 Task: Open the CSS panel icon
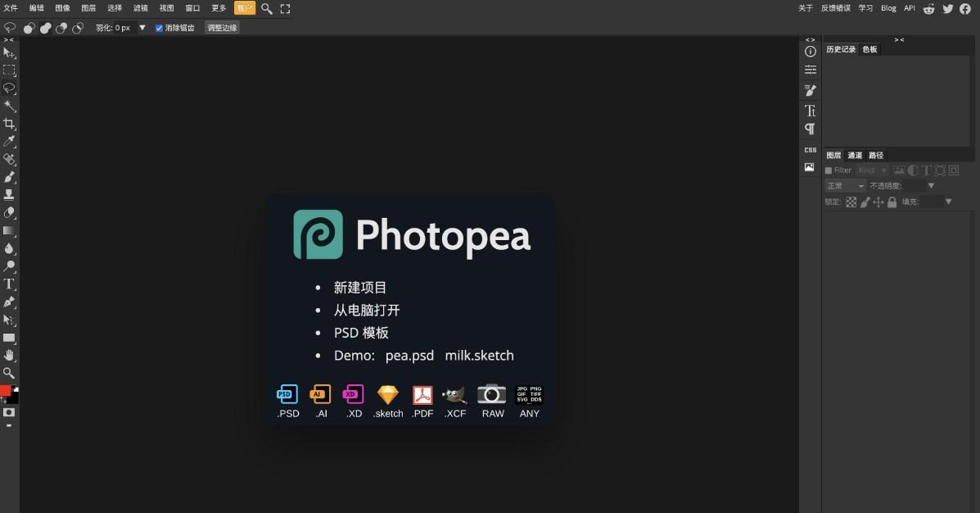(810, 150)
